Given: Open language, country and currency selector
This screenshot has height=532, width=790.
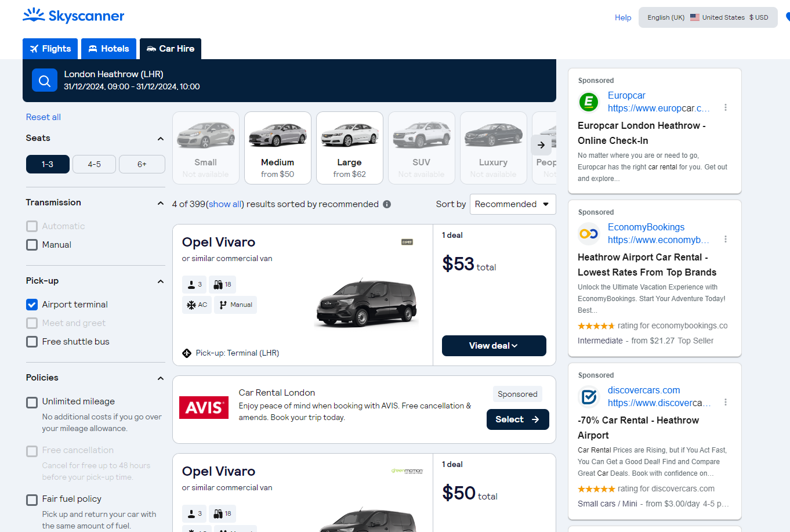Looking at the screenshot, I should point(708,17).
